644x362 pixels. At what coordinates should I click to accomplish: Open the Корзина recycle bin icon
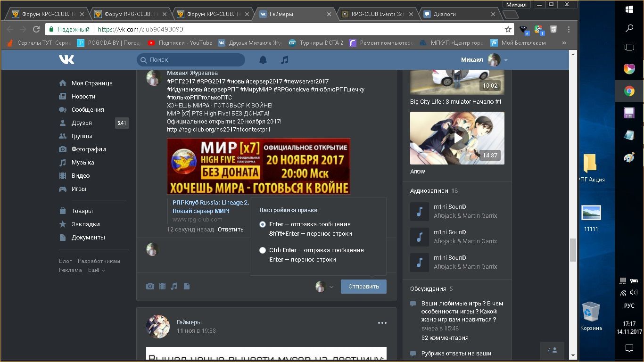[591, 317]
